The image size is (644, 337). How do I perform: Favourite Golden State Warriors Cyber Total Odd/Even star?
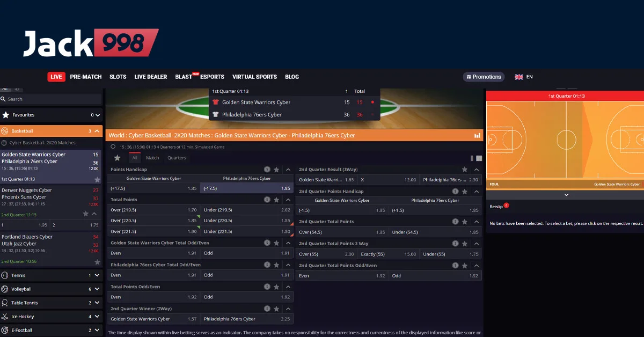point(277,243)
